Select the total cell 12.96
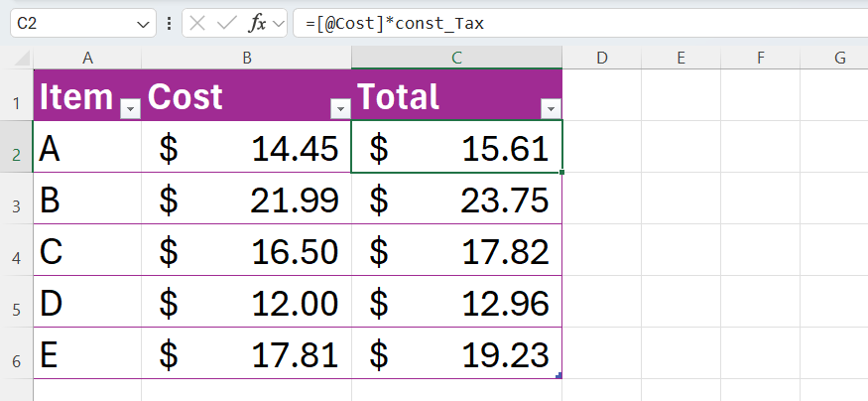This screenshot has height=401, width=868. click(x=456, y=302)
